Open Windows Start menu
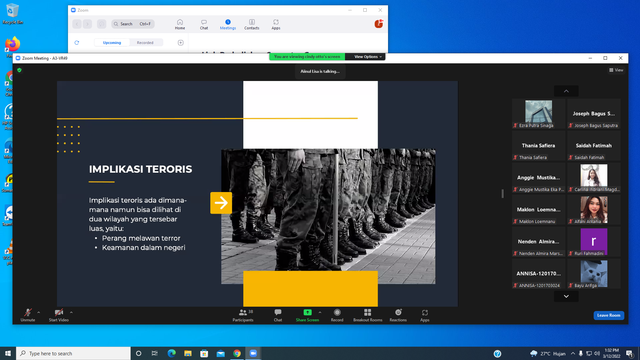Viewport: 640px width, 360px height. [x=8, y=353]
